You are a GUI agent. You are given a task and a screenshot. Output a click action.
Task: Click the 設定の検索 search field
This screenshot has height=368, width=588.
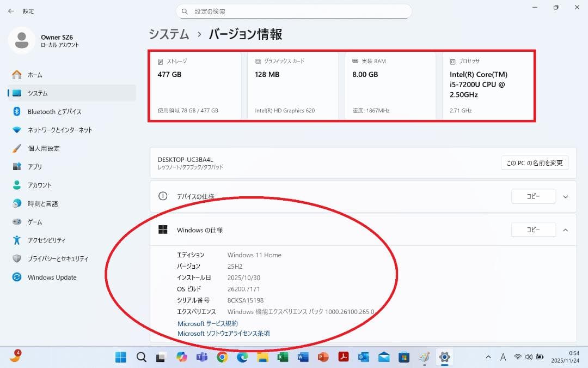tap(294, 11)
